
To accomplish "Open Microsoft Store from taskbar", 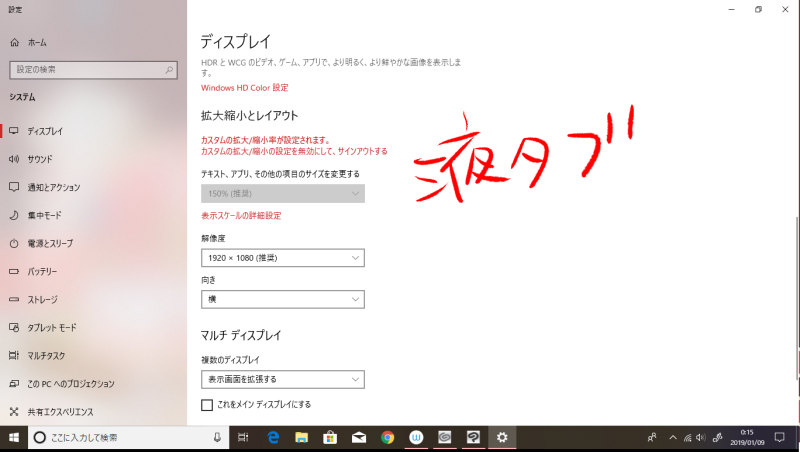I will point(330,437).
